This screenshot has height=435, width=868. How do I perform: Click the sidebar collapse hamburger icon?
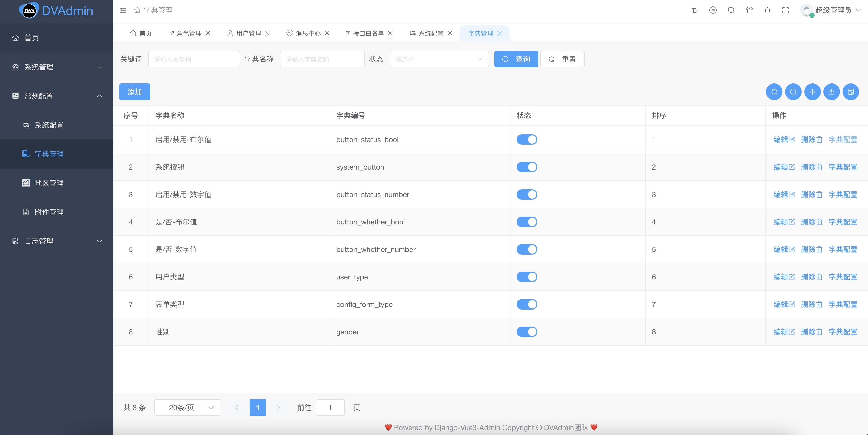coord(123,10)
